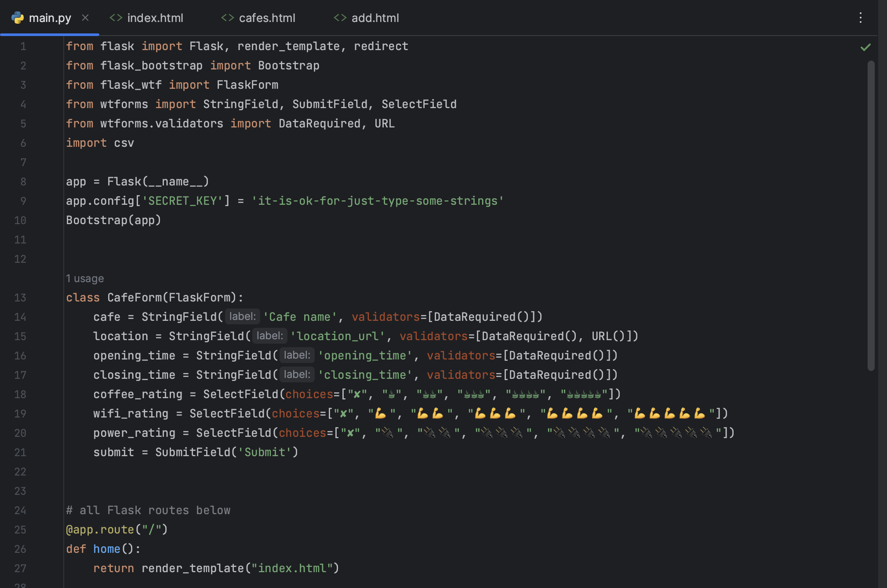Click the class name 'CafeForm'
This screenshot has height=588, width=887.
(x=135, y=298)
